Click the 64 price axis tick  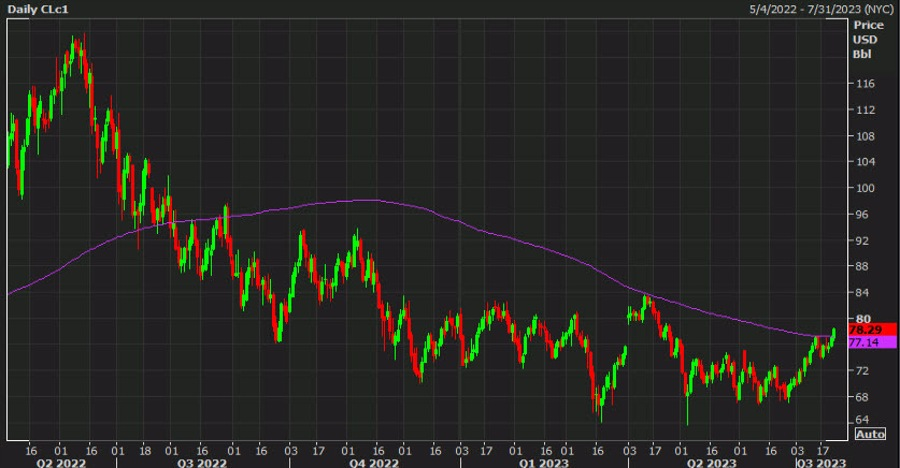coord(861,420)
